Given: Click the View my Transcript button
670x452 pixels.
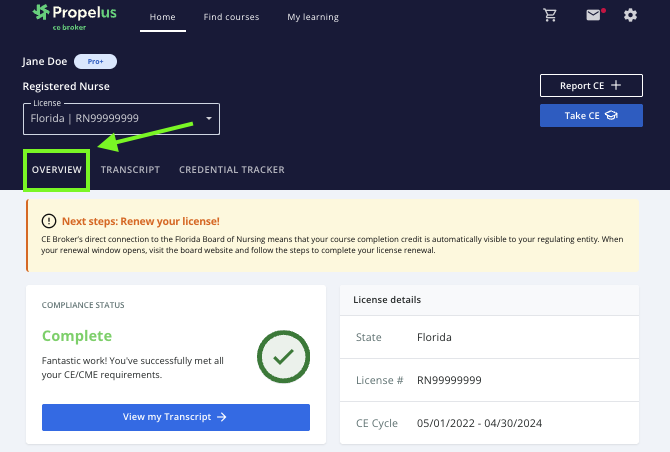Looking at the screenshot, I should click(x=175, y=417).
